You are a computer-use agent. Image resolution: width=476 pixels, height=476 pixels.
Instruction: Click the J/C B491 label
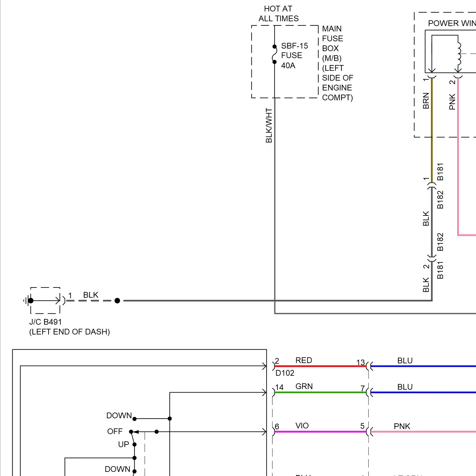[x=45, y=322]
